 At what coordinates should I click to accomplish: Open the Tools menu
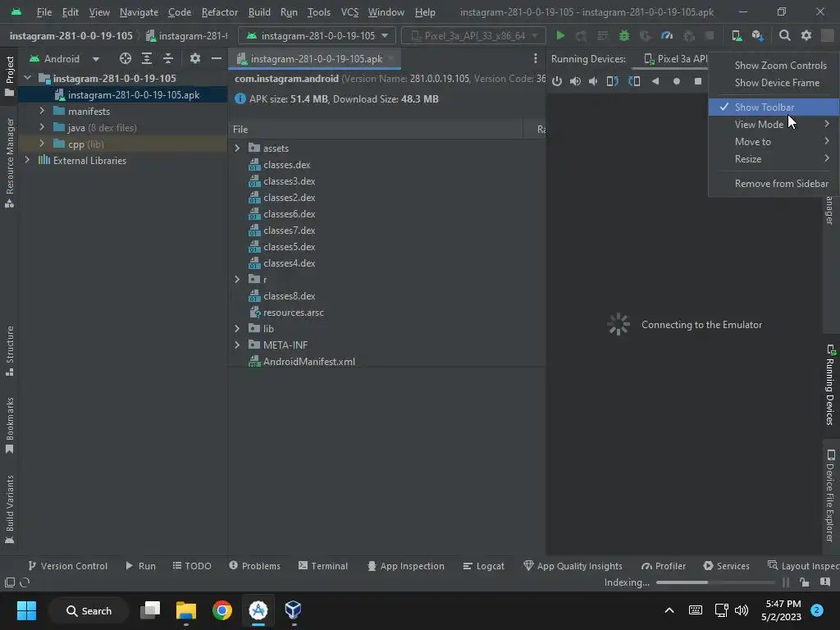[x=319, y=11]
